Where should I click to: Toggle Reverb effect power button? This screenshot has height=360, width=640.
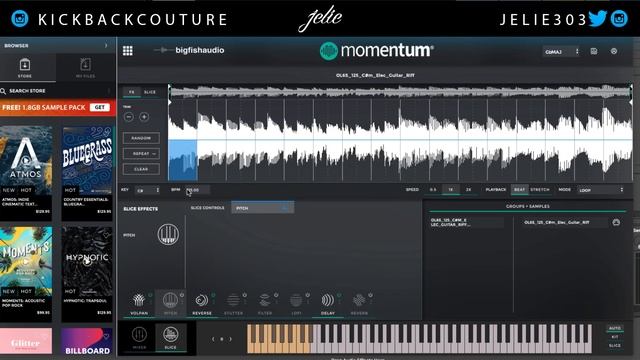point(370,295)
